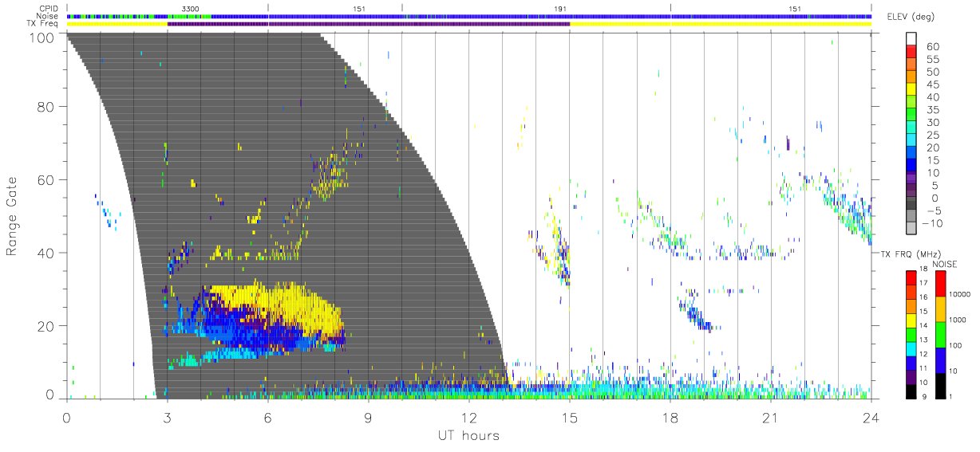Screen dimensions: 980x452
Task: Click the '10000' label on NOISE scale
Action: click(x=961, y=296)
